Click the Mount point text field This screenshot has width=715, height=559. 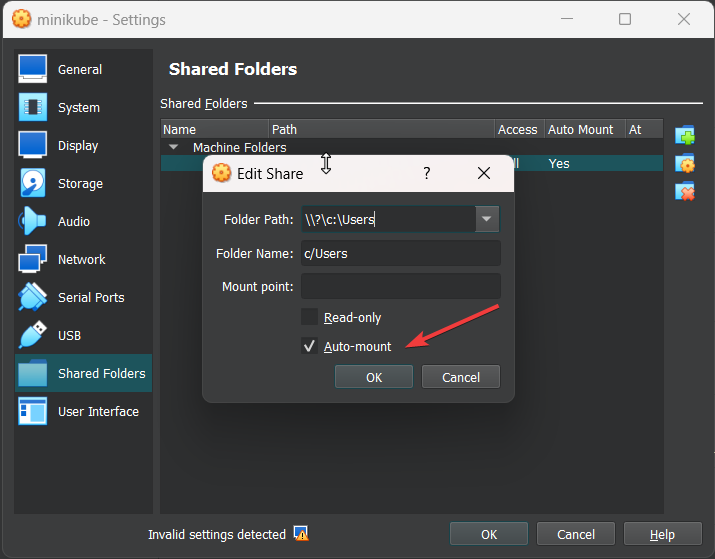coord(400,287)
